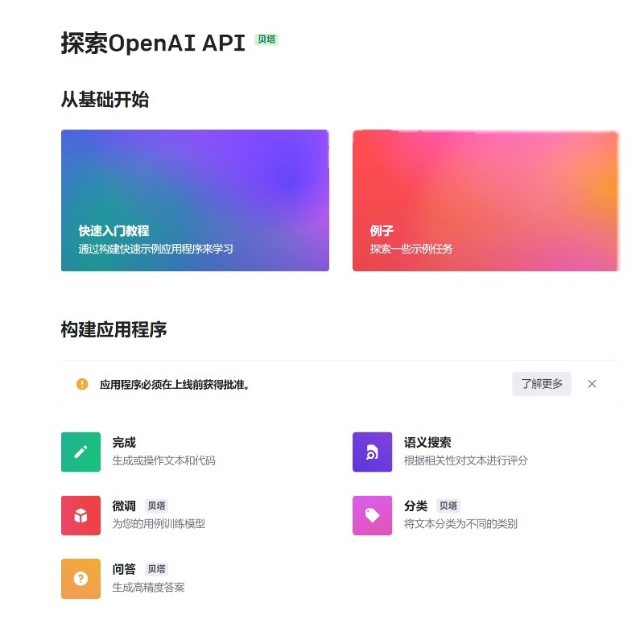Click the 探索OpenAI API page title

click(x=153, y=43)
